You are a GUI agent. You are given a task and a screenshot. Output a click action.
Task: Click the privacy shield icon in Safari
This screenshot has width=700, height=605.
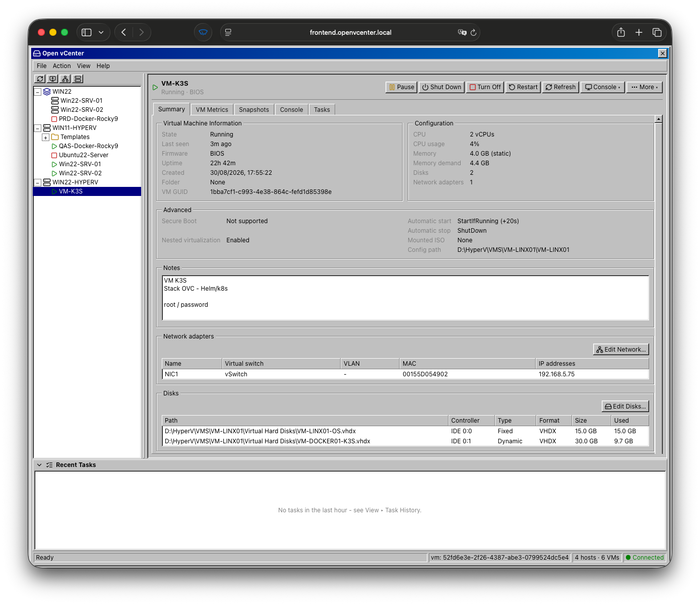pos(203,32)
